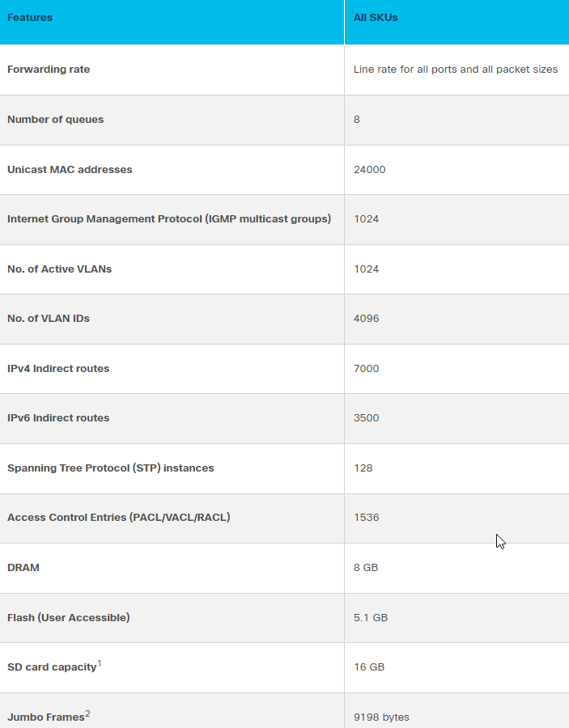Screen dimensions: 569x728
Task: Click the 4096 value cell
Action: point(366,319)
